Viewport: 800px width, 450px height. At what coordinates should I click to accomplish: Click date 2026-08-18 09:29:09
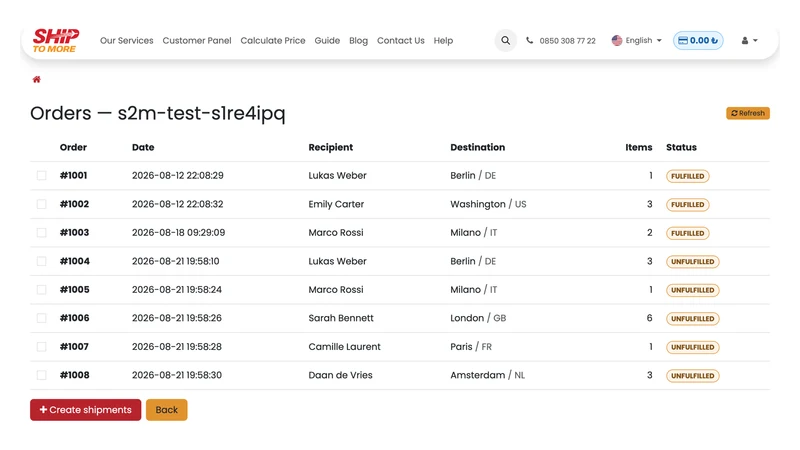pos(179,233)
